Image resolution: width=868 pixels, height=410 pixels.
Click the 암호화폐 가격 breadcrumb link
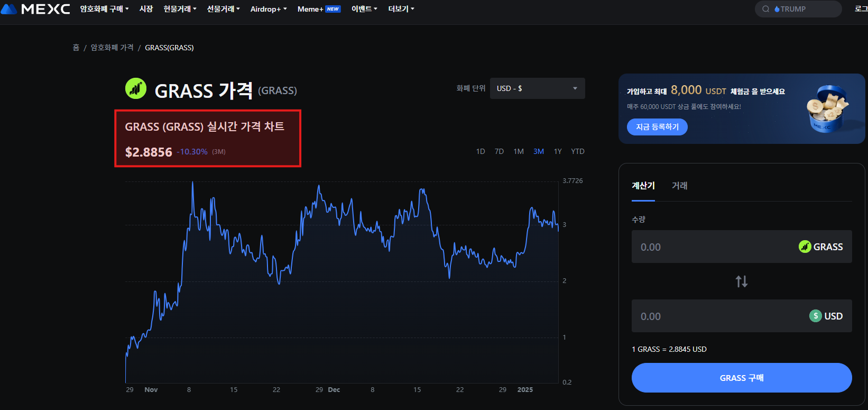112,48
